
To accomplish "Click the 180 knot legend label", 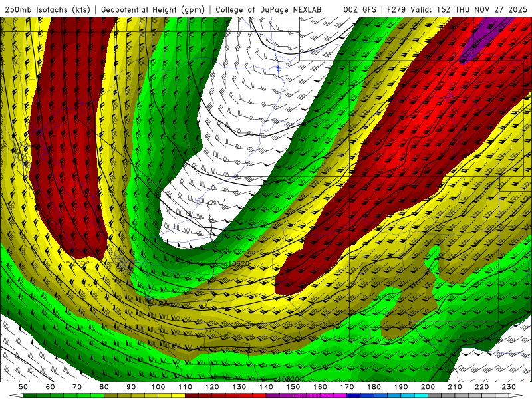I will (374, 387).
